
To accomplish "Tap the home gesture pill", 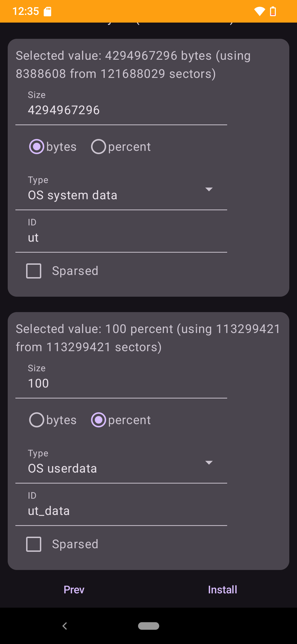I will pos(148,626).
